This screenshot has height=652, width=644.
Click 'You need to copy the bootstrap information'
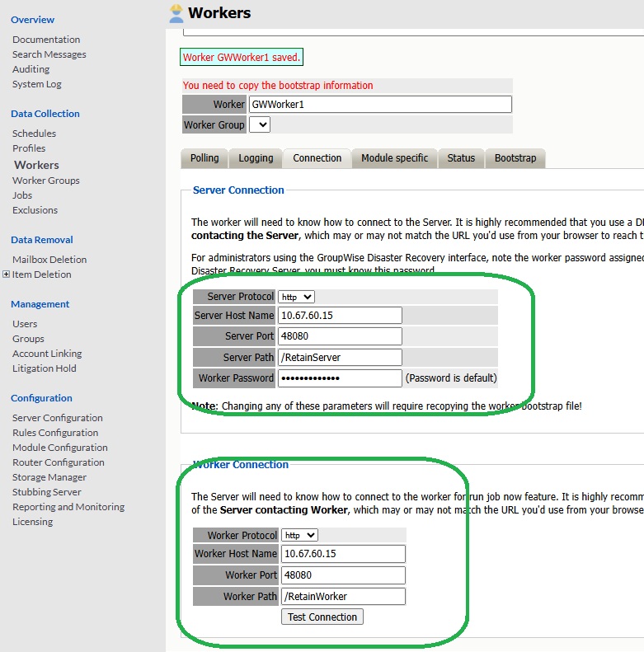[x=278, y=85]
